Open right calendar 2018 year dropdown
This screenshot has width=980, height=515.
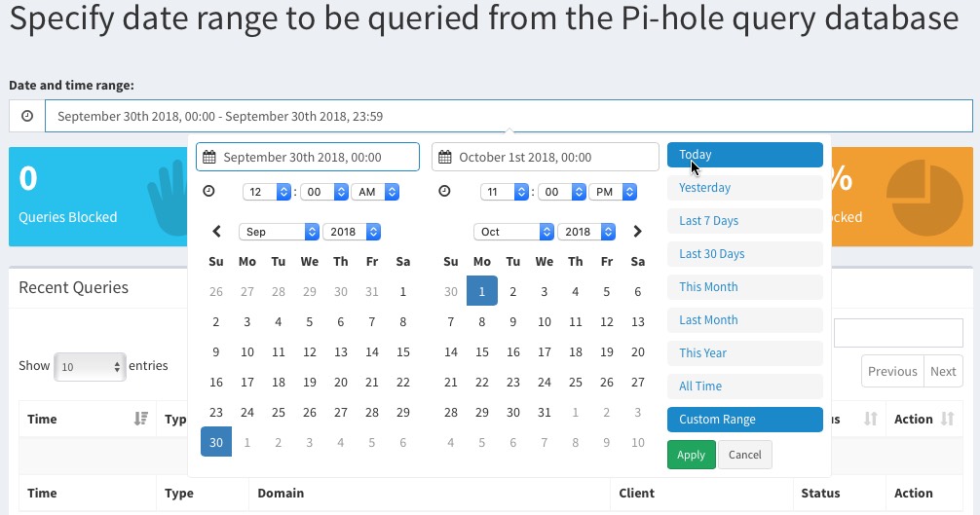coord(586,232)
